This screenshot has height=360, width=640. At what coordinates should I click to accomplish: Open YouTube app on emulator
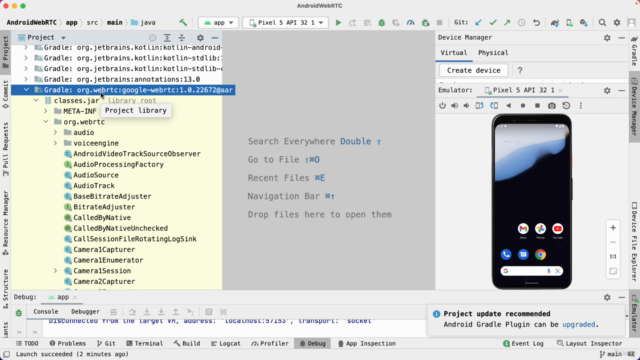(558, 229)
